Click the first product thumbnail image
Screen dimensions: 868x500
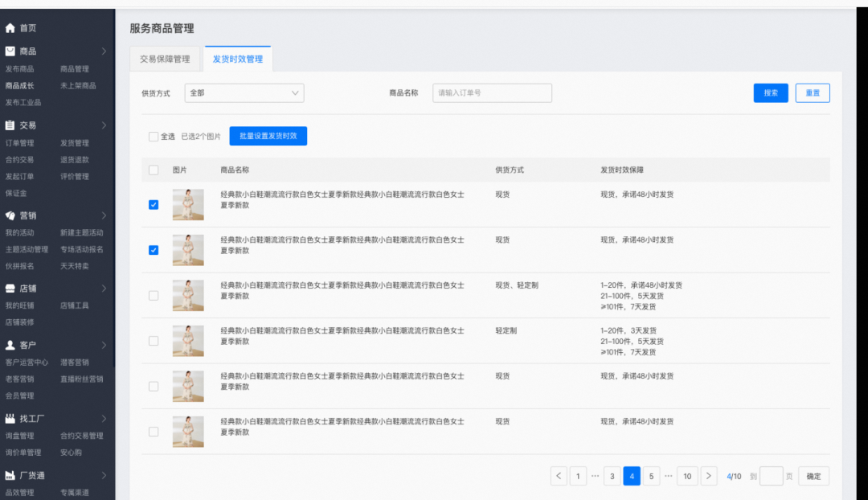pos(188,204)
